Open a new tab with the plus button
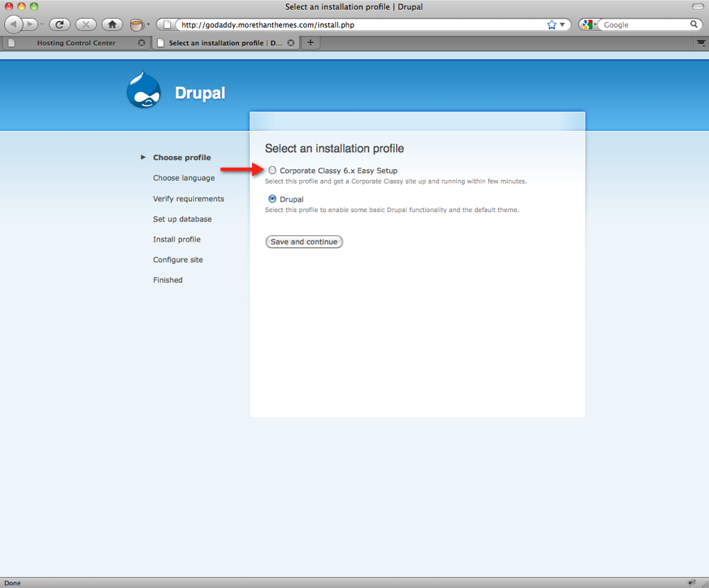Screen dimensions: 709x588 pos(311,42)
